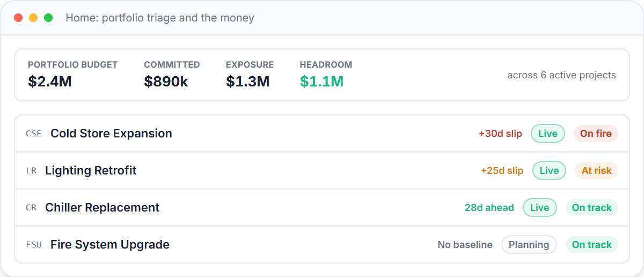Click the FSU project code

click(x=34, y=245)
